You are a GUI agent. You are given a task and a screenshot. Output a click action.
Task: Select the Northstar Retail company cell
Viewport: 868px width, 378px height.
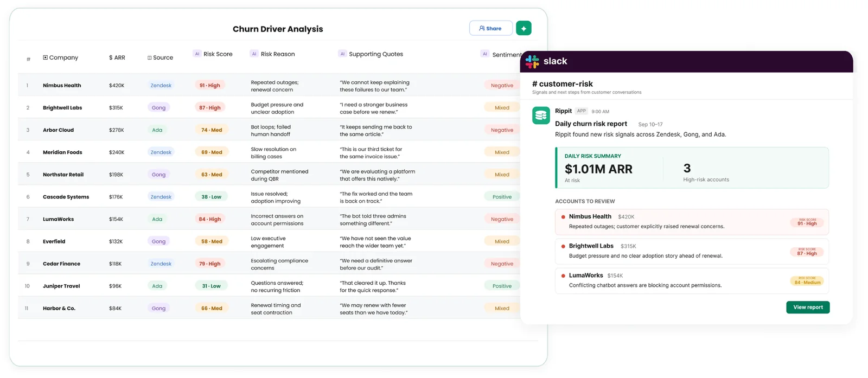63,175
